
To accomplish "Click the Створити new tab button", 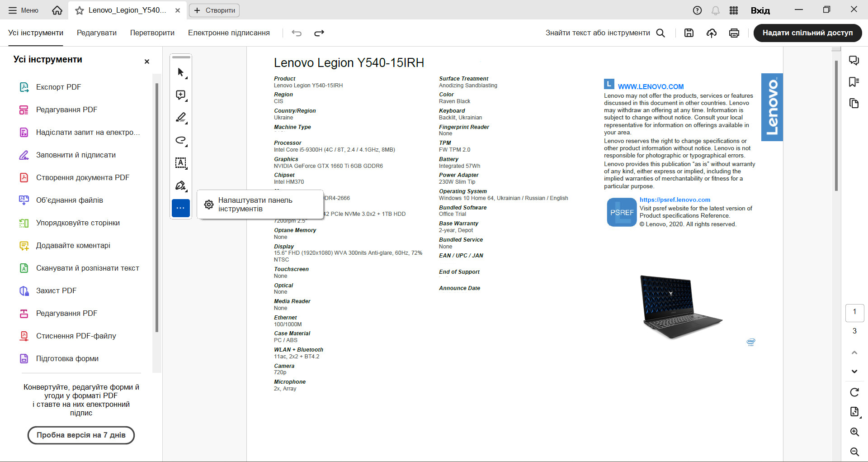I will [214, 10].
